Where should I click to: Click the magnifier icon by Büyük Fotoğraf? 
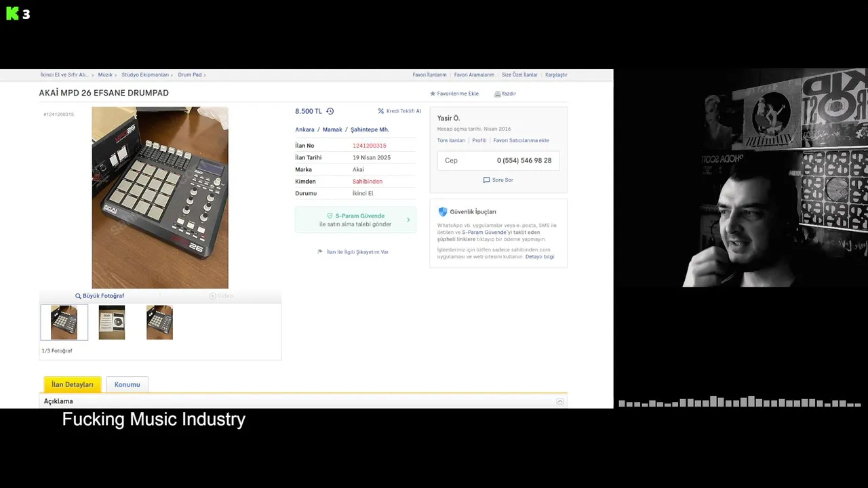78,296
